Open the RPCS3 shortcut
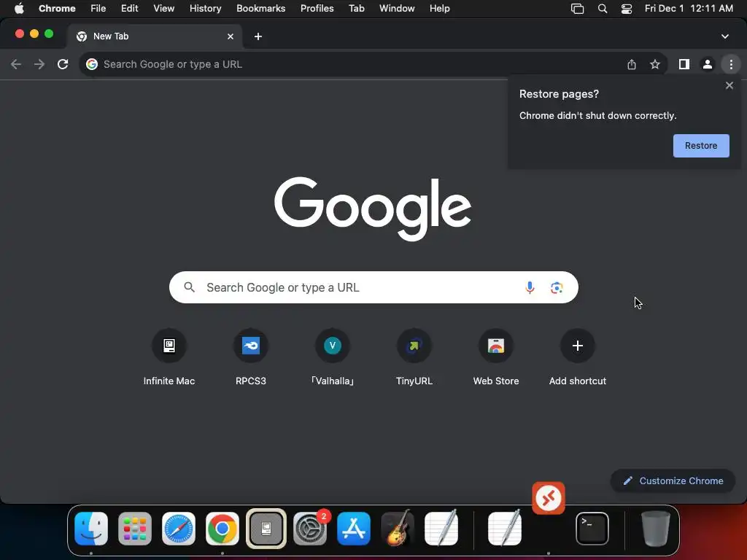Viewport: 747px width, 560px height. tap(251, 357)
